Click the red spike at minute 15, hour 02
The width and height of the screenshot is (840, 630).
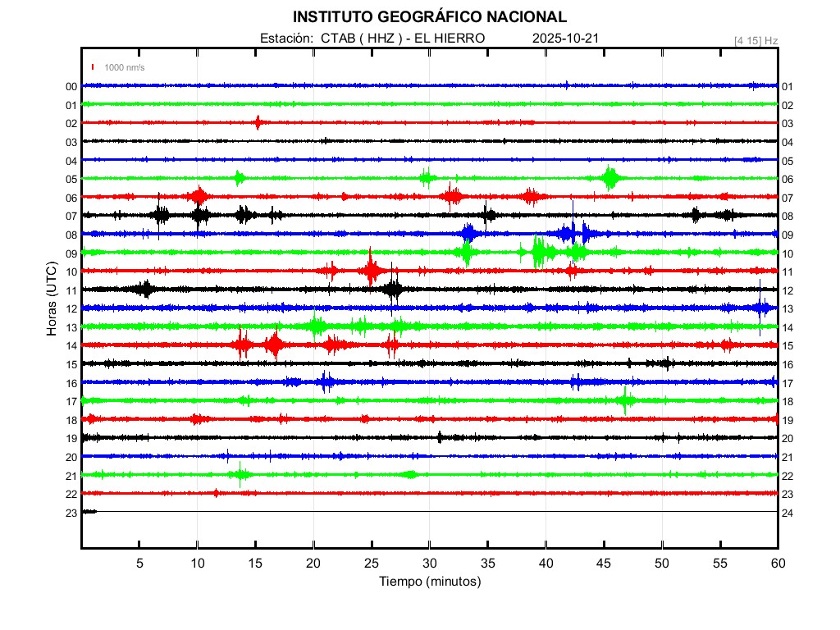click(258, 122)
